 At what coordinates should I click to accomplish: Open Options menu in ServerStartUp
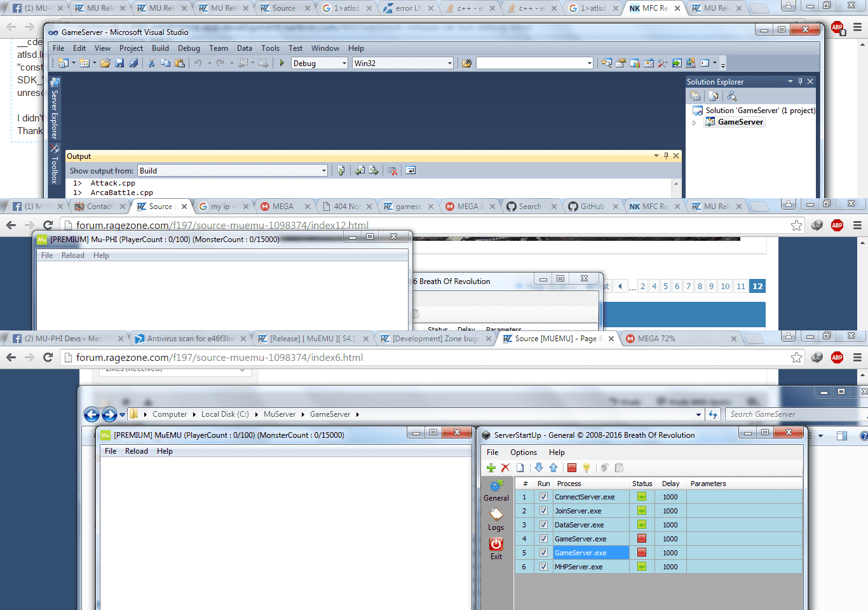(x=524, y=452)
